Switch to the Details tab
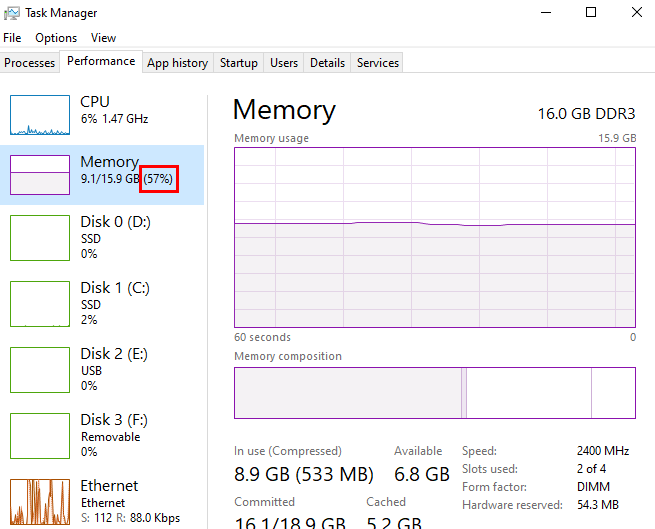The image size is (655, 529). 327,63
